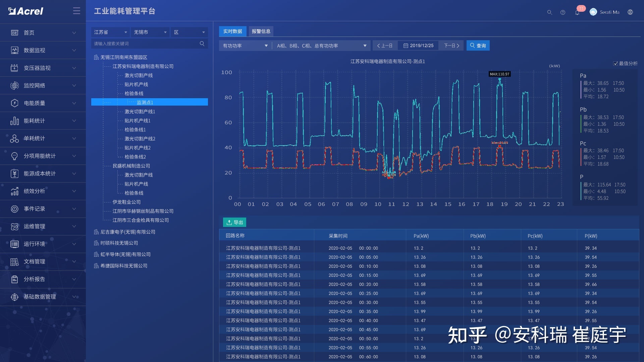Select tree node 江苏安科瑞电器制造有限公司
Viewport: 644px width, 362px height.
(143, 66)
